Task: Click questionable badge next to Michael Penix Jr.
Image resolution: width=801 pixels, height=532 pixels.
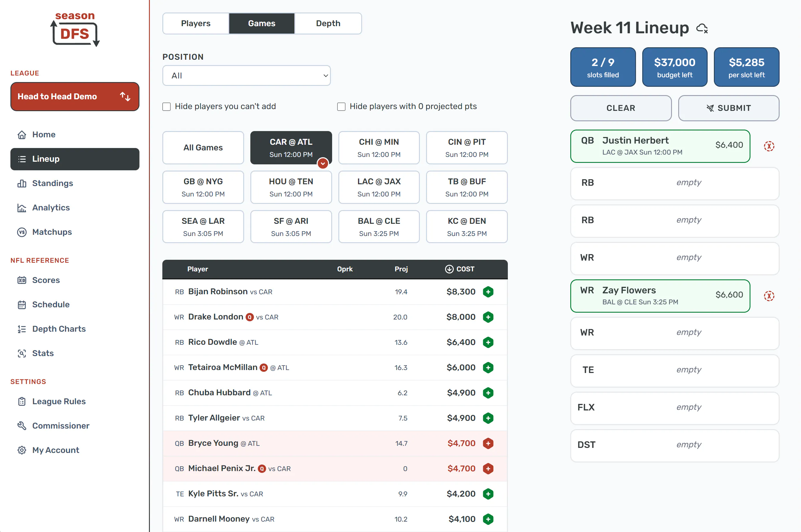Action: click(262, 469)
